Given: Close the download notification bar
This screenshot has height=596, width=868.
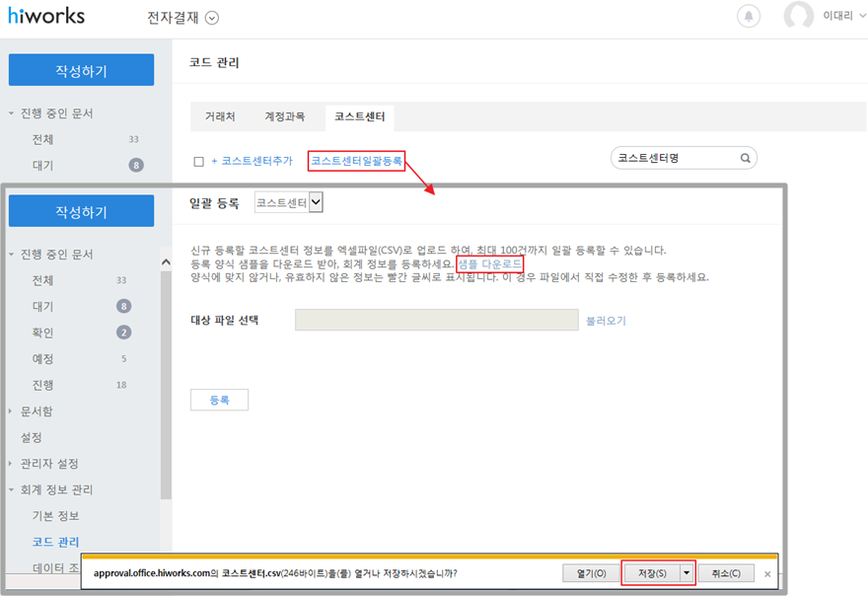Looking at the screenshot, I should tap(767, 573).
